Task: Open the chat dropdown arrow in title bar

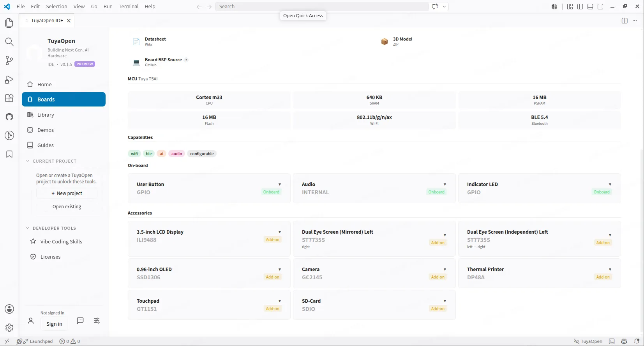Action: [444, 7]
